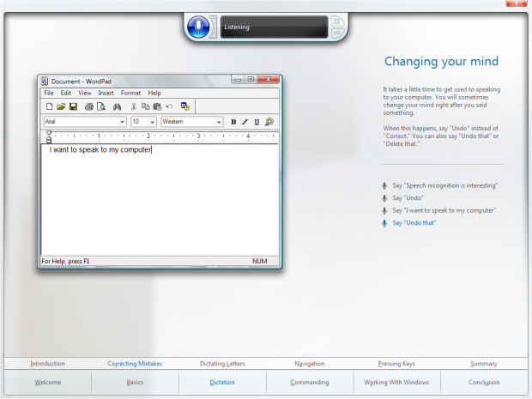Click the blue microphone listening button
The height and width of the screenshot is (399, 532).
click(198, 27)
